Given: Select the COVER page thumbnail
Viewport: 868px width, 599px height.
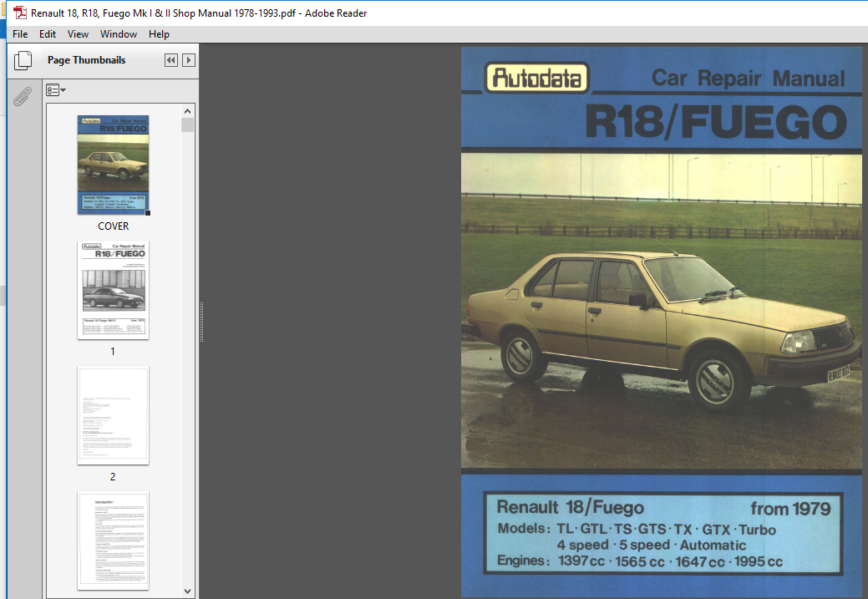Looking at the screenshot, I should click(114, 165).
